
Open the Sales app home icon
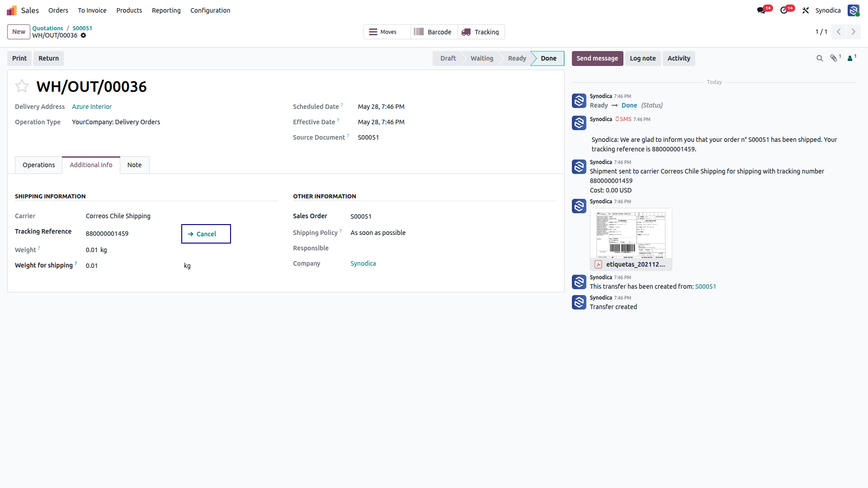[x=12, y=10]
